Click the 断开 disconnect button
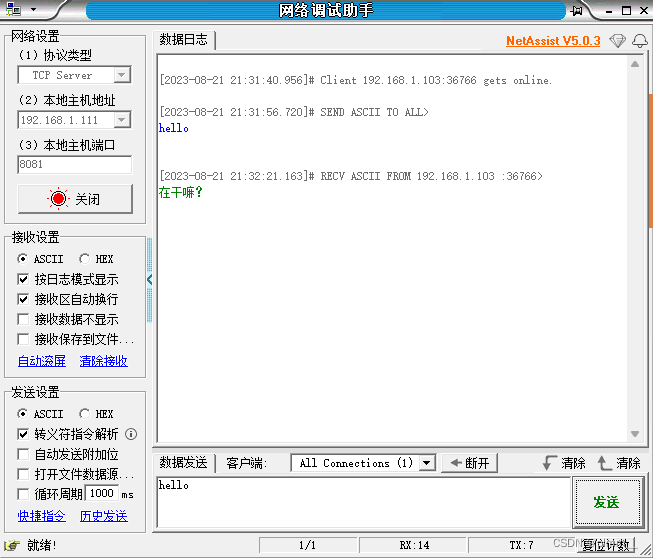Screen dimensions: 653x558 click(469, 463)
